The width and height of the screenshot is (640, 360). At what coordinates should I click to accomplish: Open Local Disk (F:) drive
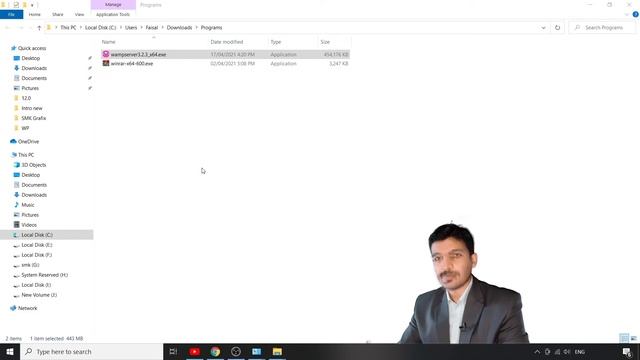click(37, 255)
